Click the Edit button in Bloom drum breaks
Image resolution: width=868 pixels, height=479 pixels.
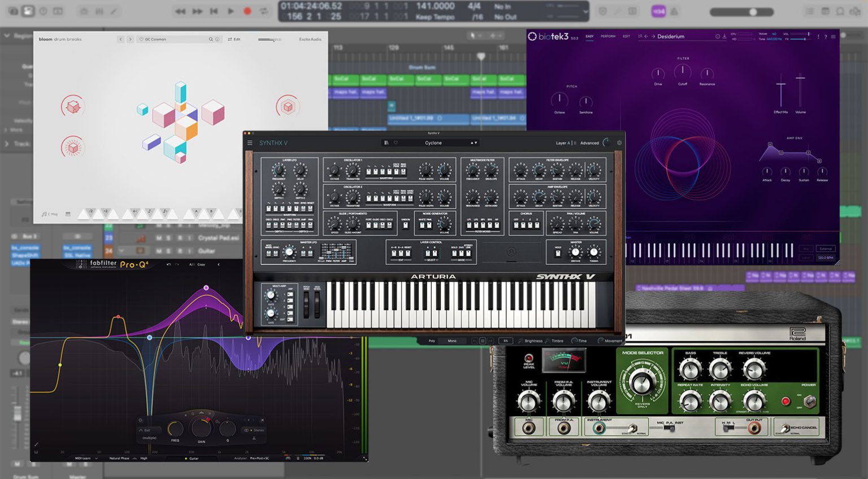[234, 40]
